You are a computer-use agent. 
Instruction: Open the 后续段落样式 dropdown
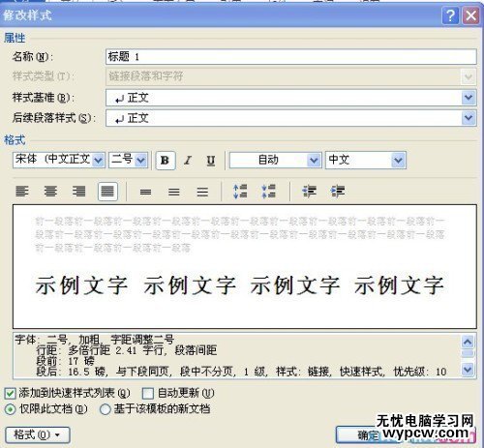click(x=469, y=118)
